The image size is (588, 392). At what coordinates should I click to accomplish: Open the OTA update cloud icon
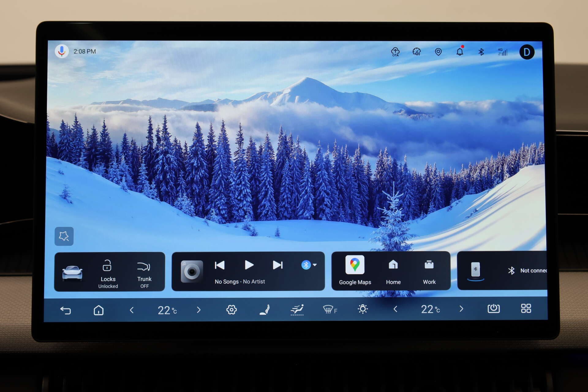[395, 52]
